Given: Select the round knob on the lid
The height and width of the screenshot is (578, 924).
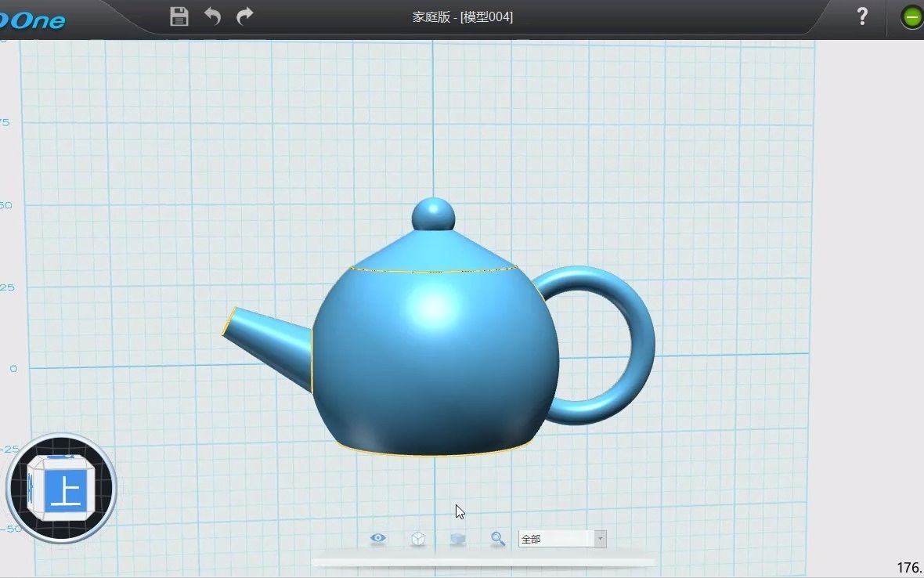Looking at the screenshot, I should click(433, 215).
